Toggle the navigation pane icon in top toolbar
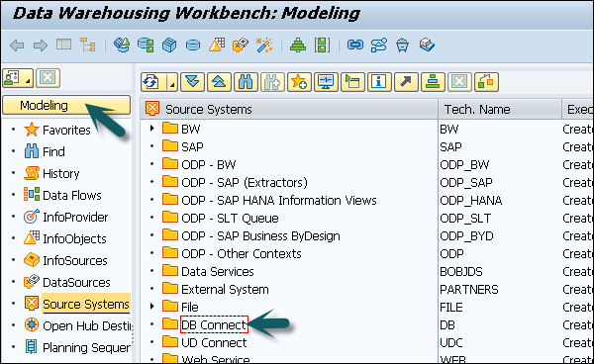This screenshot has width=594, height=364. (x=63, y=45)
